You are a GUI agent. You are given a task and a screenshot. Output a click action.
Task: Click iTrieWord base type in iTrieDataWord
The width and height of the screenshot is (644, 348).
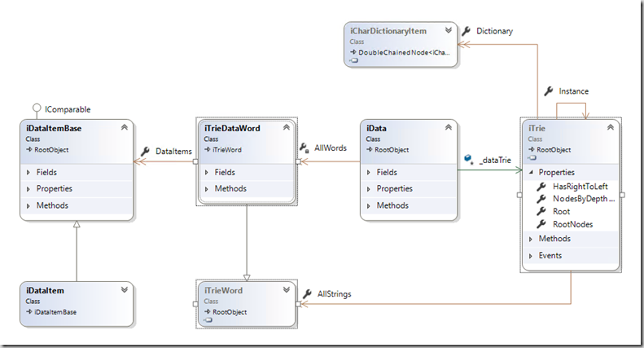(x=226, y=150)
